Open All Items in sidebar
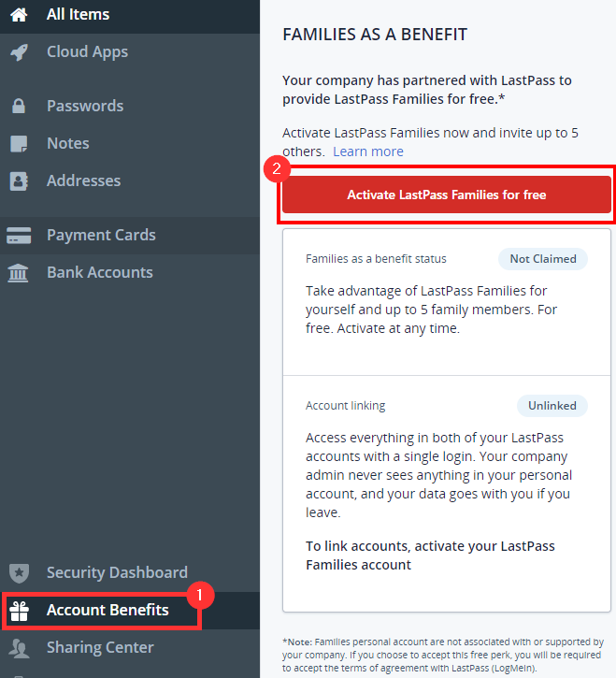The width and height of the screenshot is (616, 678). [x=78, y=15]
